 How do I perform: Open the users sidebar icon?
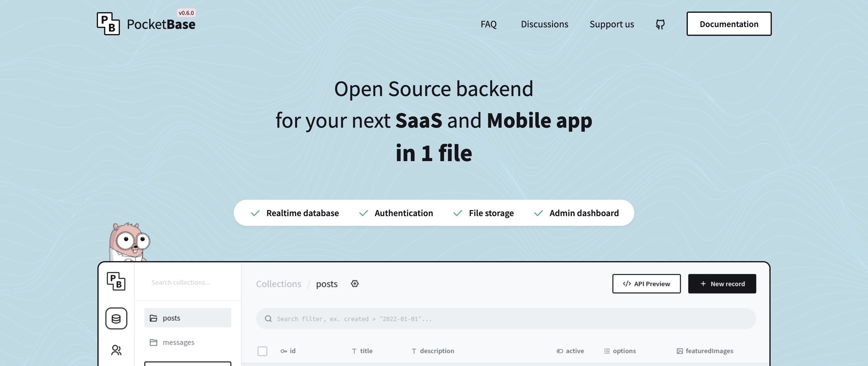coord(116,350)
